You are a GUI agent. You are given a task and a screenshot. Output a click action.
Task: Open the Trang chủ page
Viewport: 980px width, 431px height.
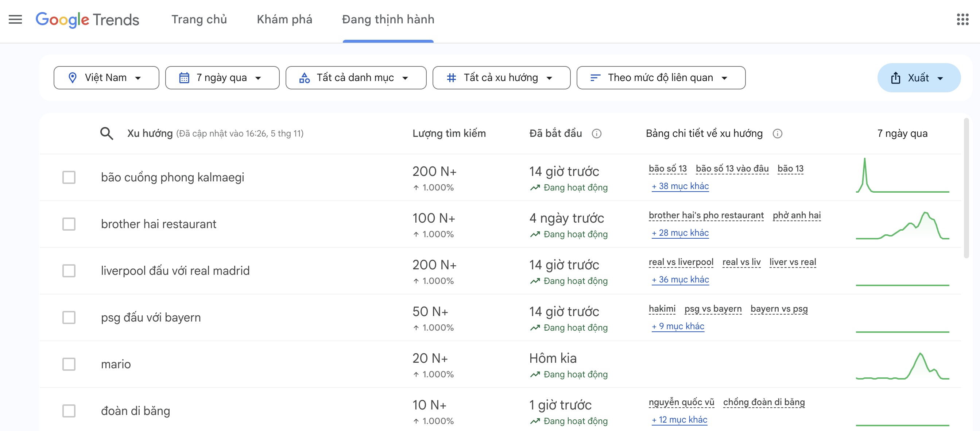pos(199,19)
